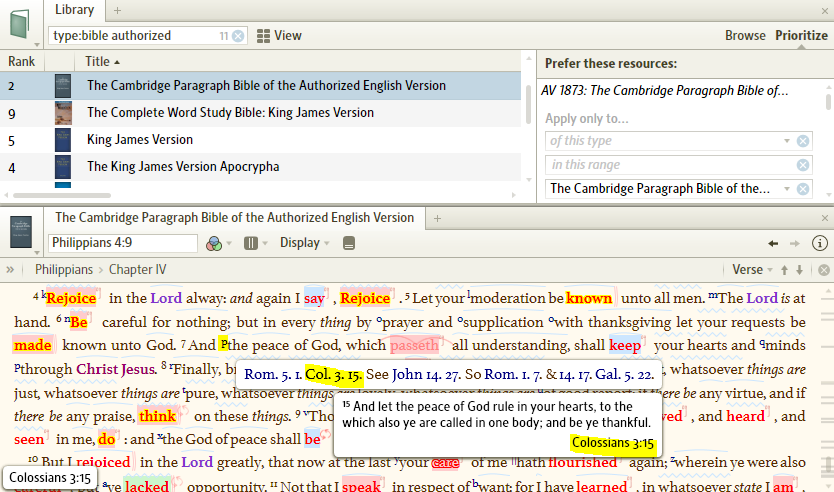Open the Cambridge Paragraph Bible preference dropdown
The width and height of the screenshot is (834, 492).
[x=787, y=189]
